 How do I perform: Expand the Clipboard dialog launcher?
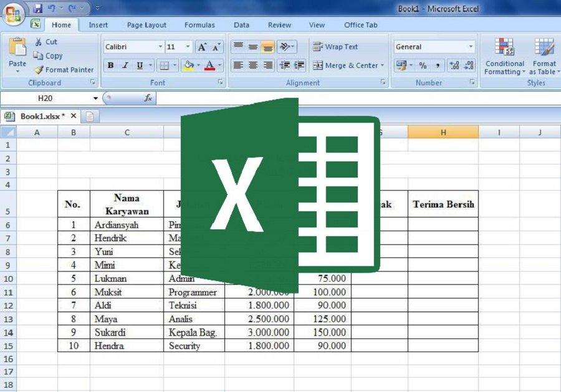pos(93,82)
